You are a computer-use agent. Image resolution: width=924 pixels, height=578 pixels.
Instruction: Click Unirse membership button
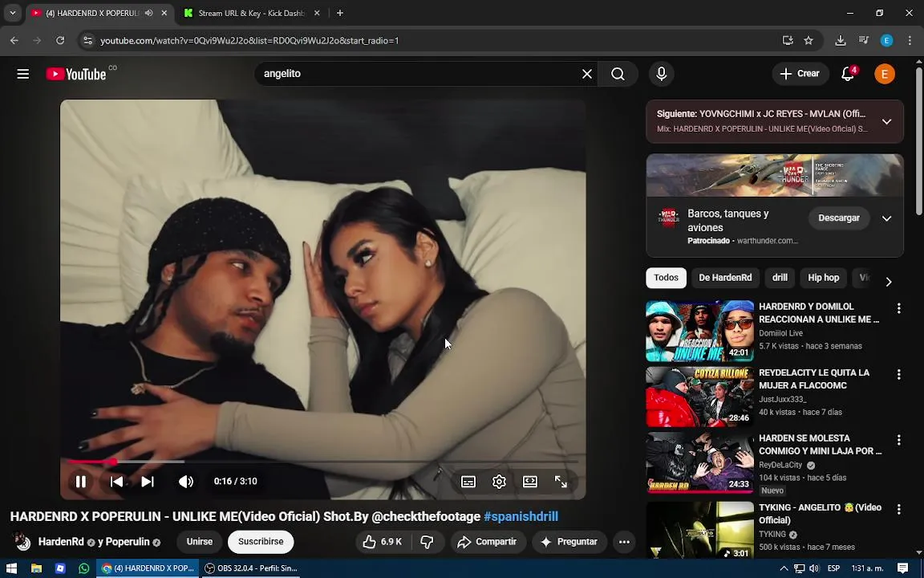click(x=200, y=541)
